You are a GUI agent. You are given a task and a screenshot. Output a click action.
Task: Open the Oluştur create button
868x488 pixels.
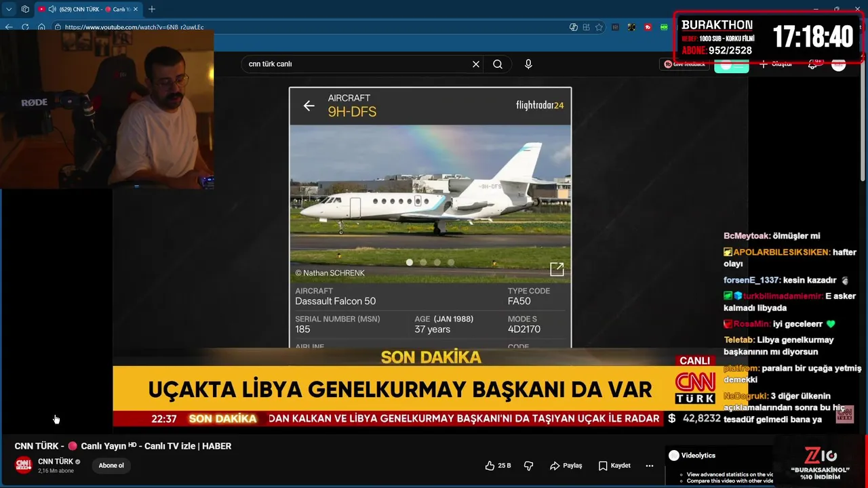click(775, 64)
